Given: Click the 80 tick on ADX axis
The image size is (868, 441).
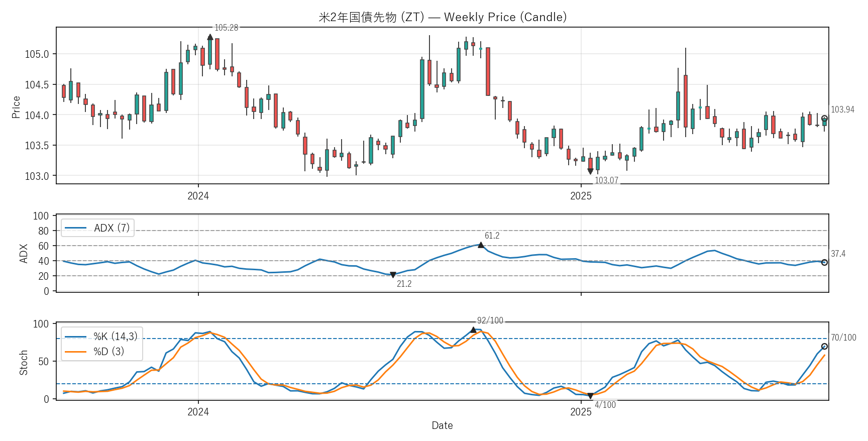Looking at the screenshot, I should (44, 231).
